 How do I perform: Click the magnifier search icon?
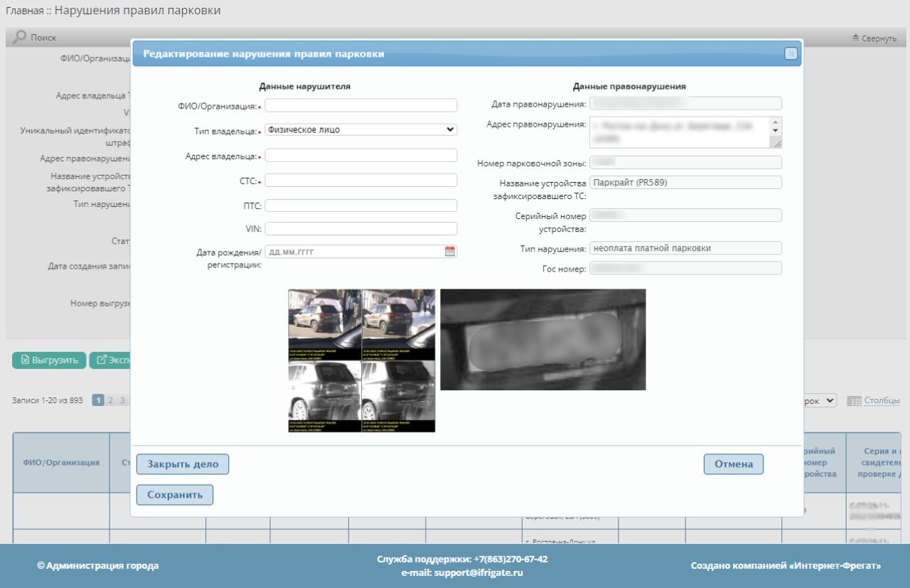pos(20,37)
